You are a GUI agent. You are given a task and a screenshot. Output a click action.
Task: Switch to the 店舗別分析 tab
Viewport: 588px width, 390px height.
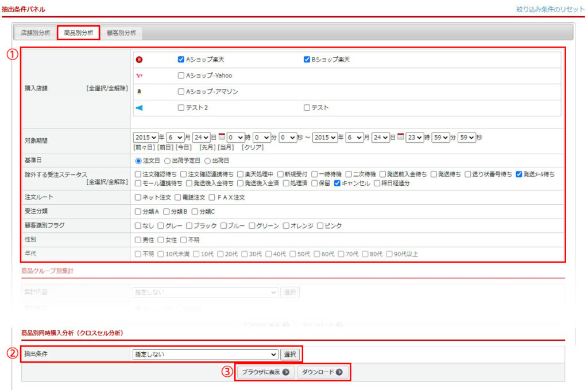[x=35, y=33]
